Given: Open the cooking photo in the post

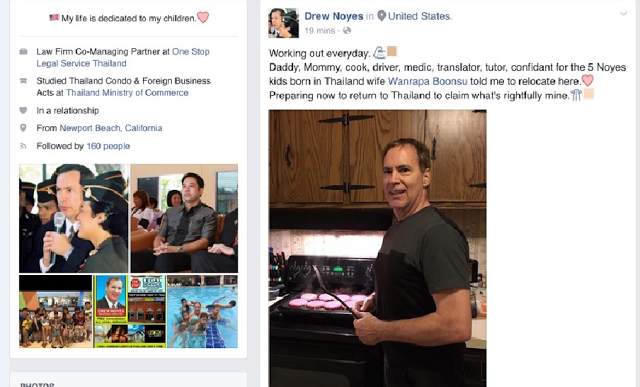Looking at the screenshot, I should (378, 248).
